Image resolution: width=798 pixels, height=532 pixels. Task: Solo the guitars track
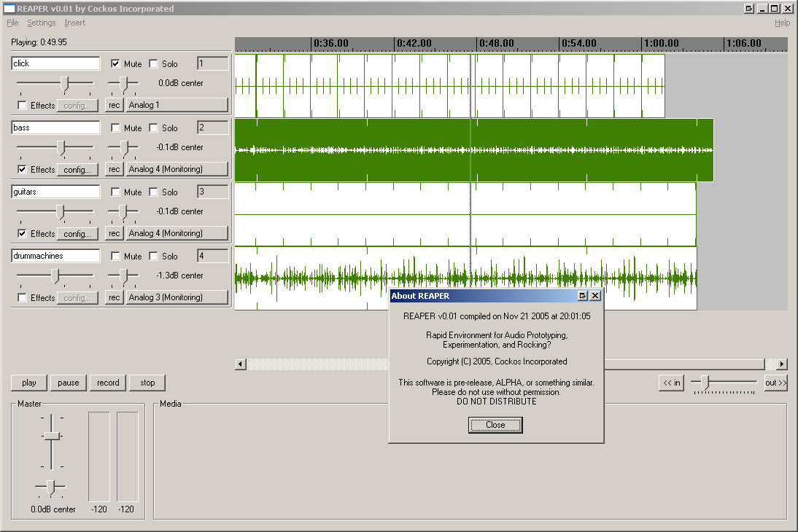click(x=154, y=192)
